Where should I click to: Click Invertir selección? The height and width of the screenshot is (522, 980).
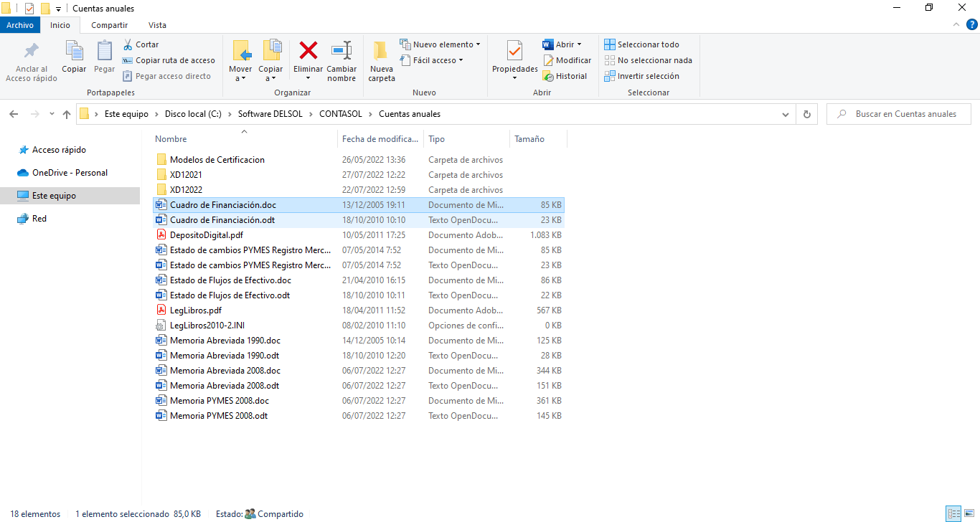[641, 76]
